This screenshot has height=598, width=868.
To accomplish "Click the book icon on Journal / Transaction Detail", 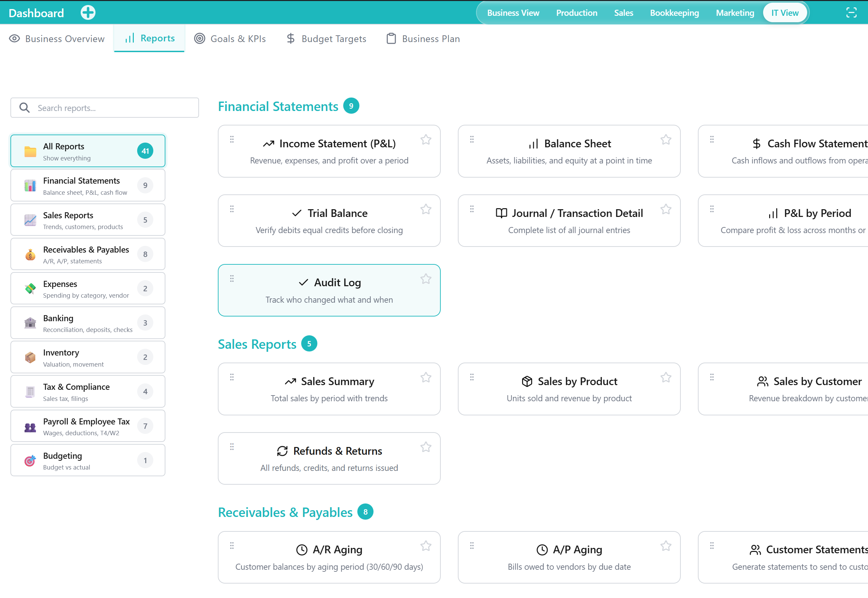I will (502, 213).
